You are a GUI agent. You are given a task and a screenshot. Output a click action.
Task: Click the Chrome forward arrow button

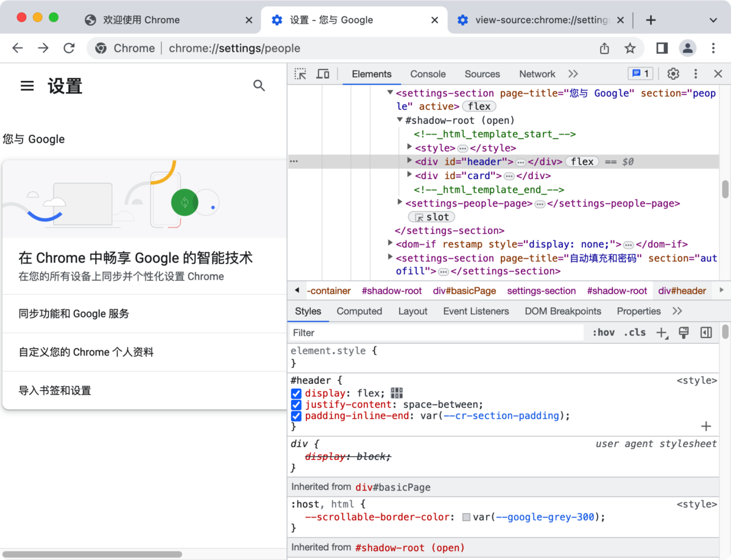(x=43, y=48)
